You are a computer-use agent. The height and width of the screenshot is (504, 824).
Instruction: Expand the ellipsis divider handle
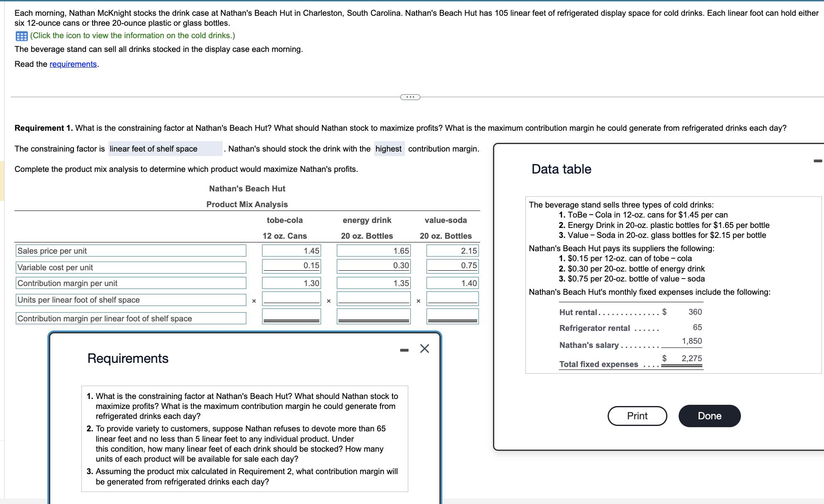pos(410,97)
